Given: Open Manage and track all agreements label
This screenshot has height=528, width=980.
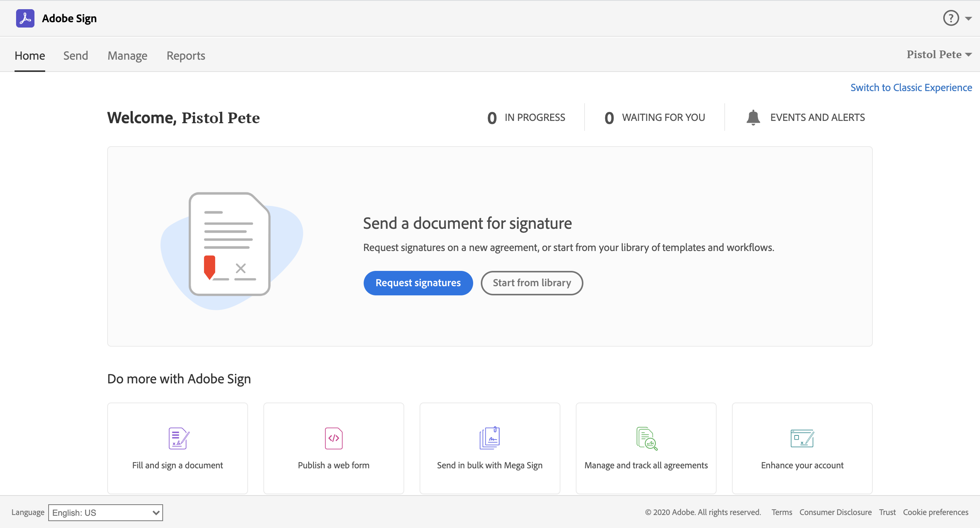Looking at the screenshot, I should pos(646,466).
